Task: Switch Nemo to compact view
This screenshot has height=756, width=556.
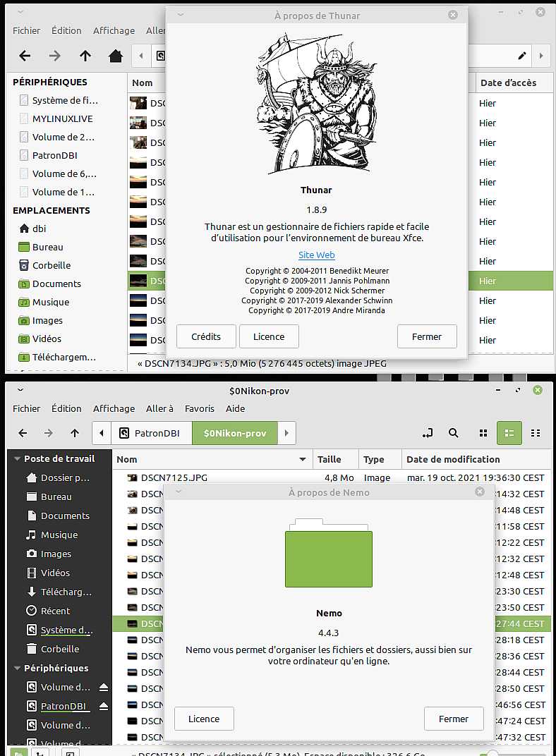Action: click(x=536, y=433)
